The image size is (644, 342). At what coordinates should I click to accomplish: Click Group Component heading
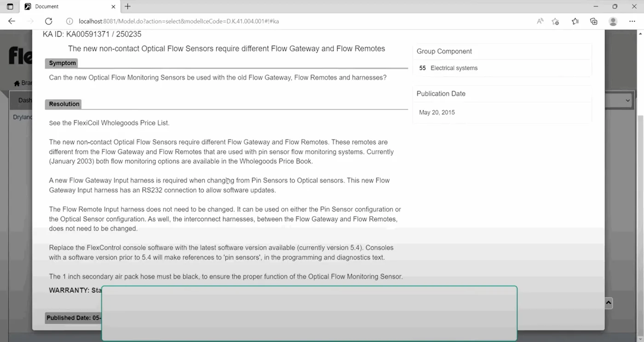click(x=444, y=51)
